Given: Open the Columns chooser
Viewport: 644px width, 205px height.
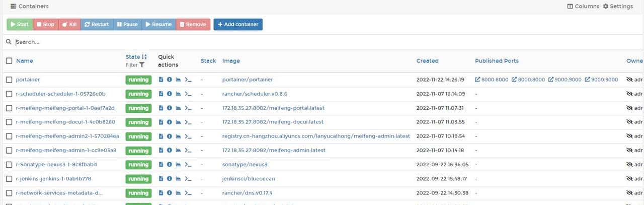Looking at the screenshot, I should 583,7.
